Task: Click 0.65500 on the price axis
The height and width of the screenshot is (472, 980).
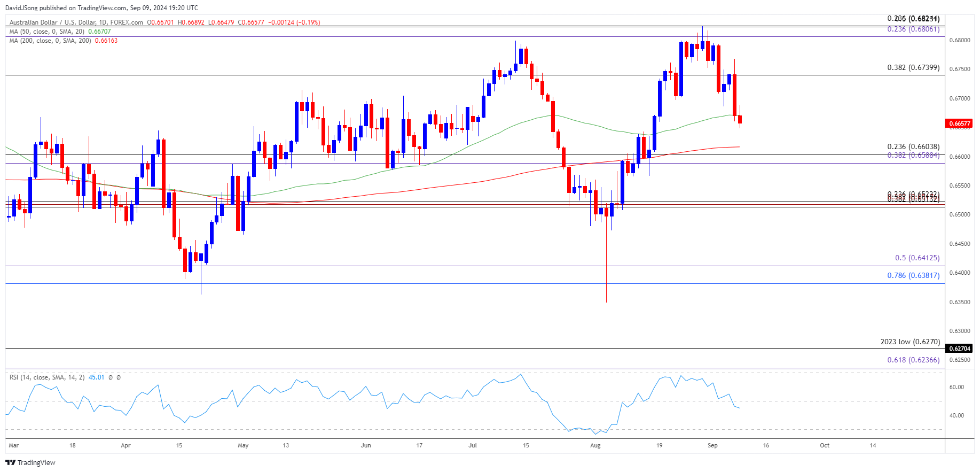Action: point(959,186)
